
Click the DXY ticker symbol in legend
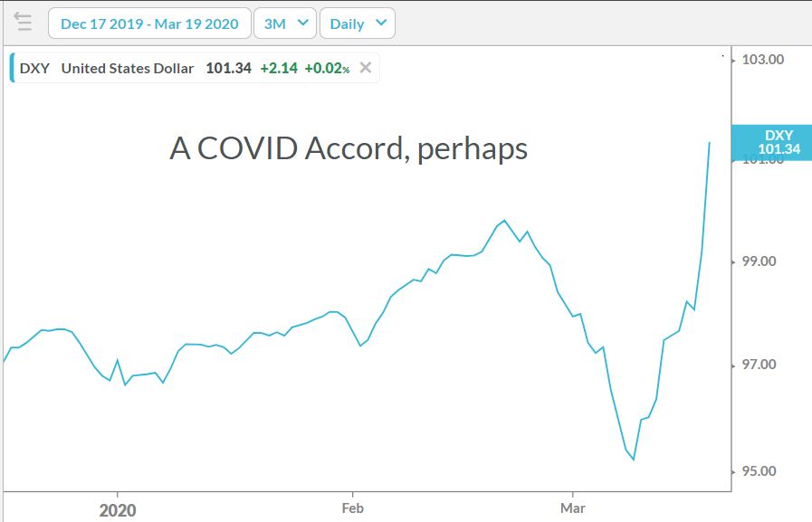pos(33,68)
